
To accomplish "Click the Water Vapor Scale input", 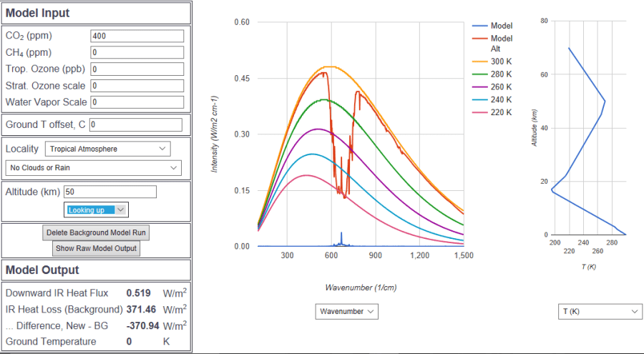I will point(137,102).
